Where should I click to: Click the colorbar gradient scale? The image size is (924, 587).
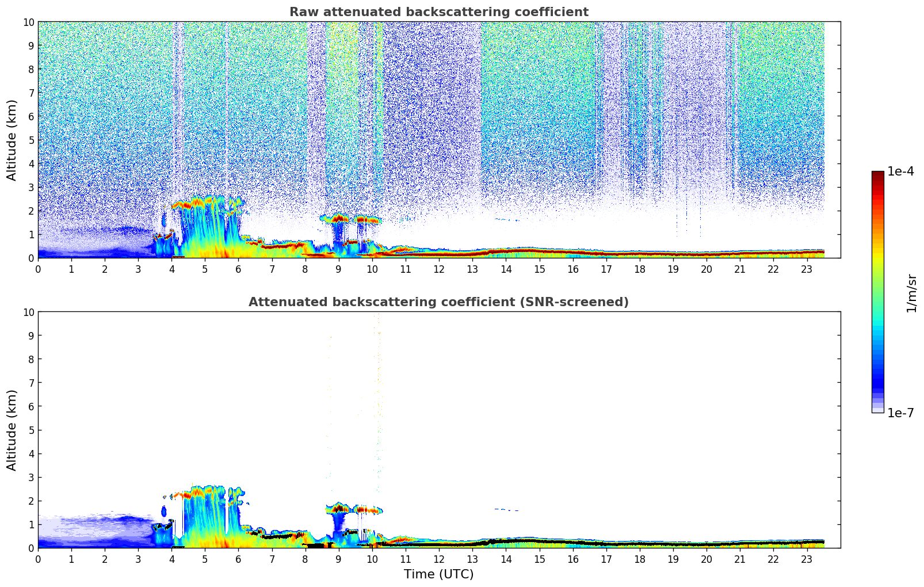877,292
